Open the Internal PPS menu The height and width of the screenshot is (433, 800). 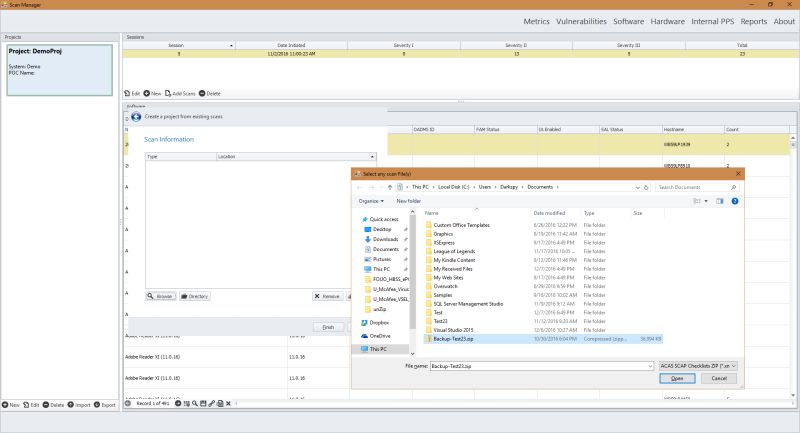[712, 21]
